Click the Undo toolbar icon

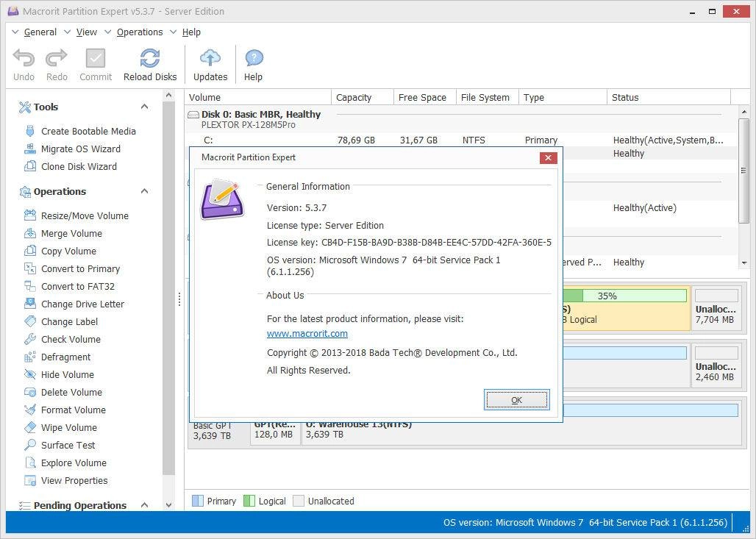tap(24, 58)
